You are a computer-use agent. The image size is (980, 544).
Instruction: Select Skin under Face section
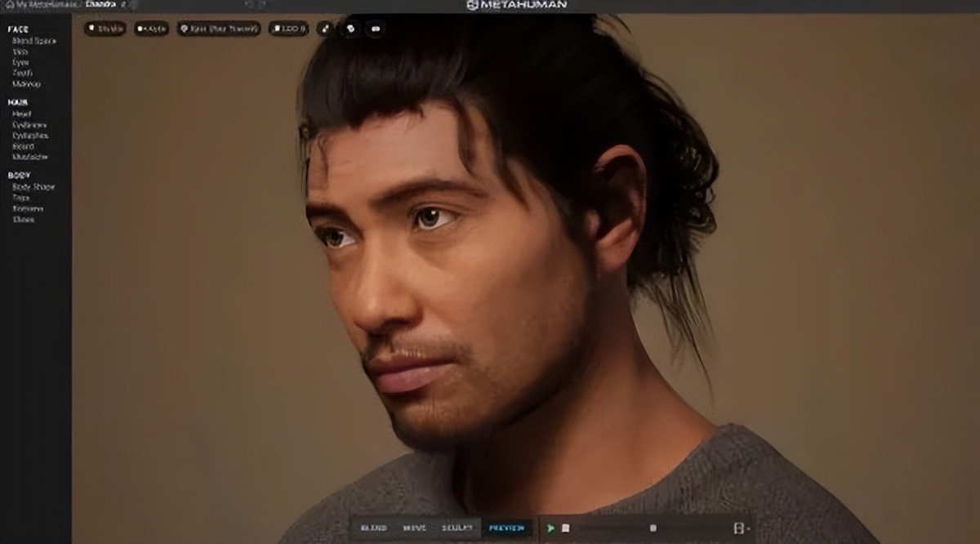(20, 51)
